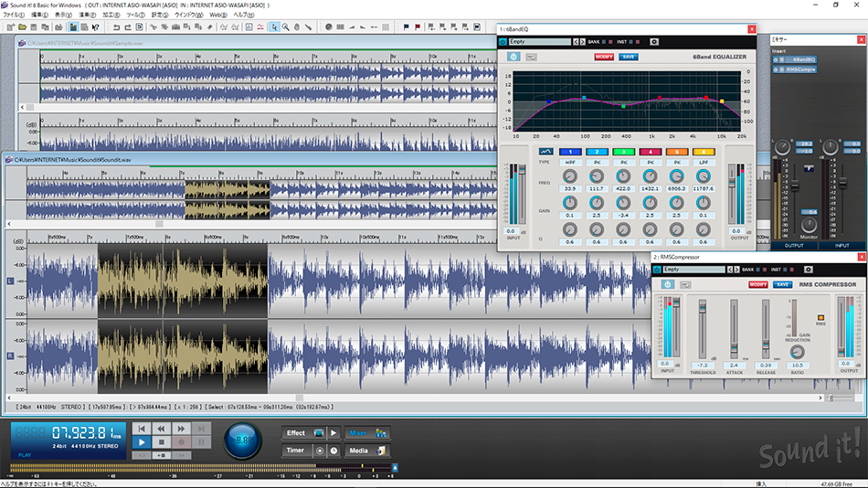Click the red flag marker icon
868x488 pixels.
(x=418, y=27)
